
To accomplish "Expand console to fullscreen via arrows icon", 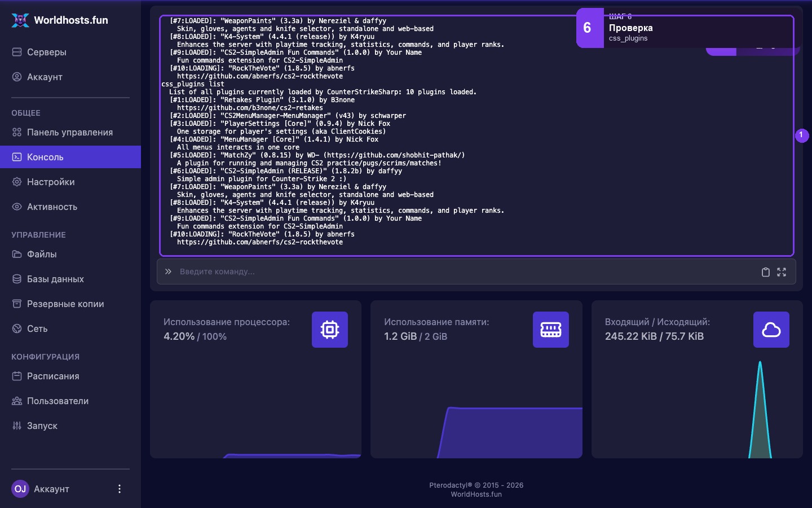I will [x=782, y=272].
